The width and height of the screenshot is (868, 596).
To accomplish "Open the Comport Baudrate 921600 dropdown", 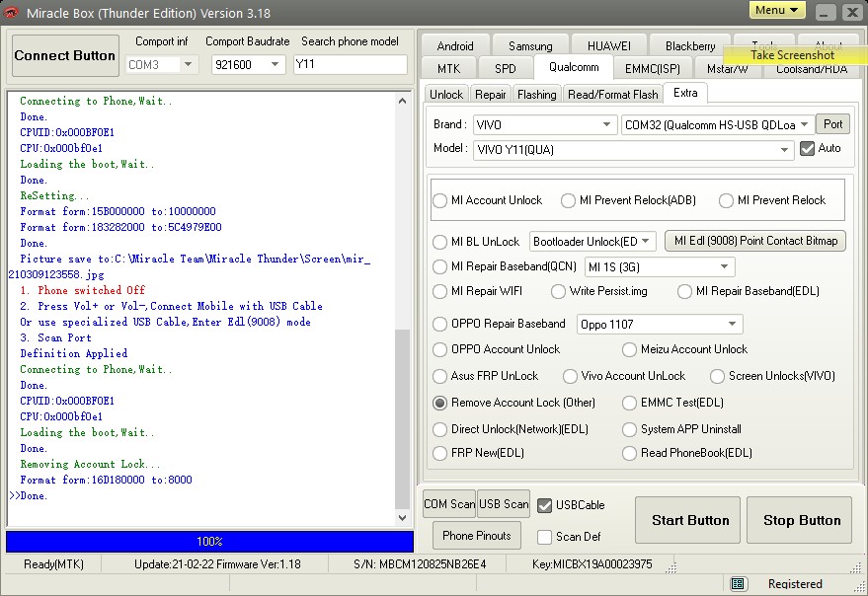I will 275,65.
